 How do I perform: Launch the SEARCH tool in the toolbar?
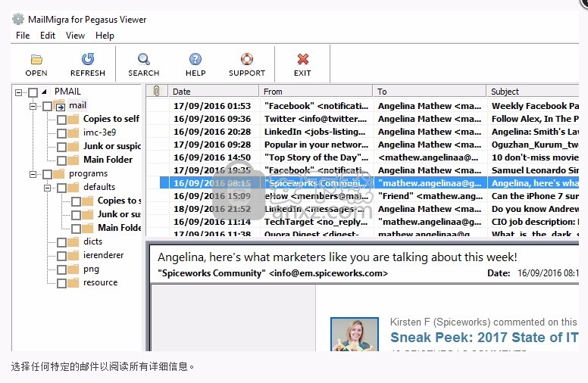coord(144,59)
